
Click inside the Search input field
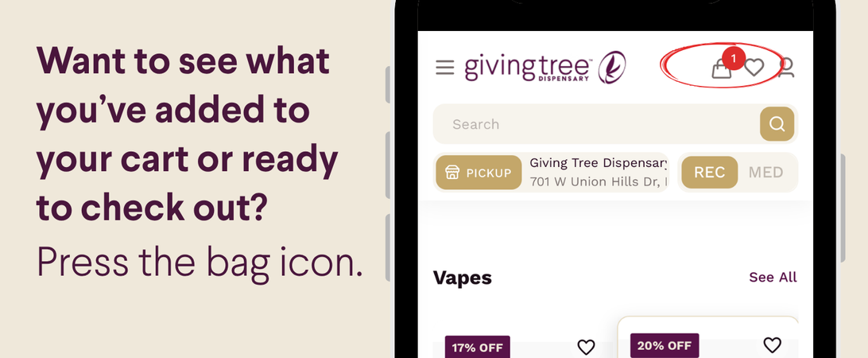596,124
